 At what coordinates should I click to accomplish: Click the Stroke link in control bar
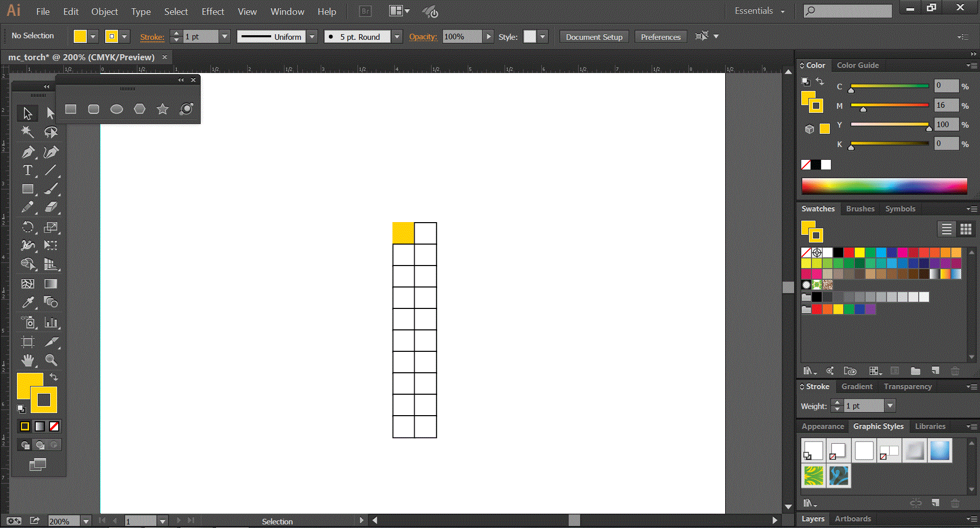152,37
